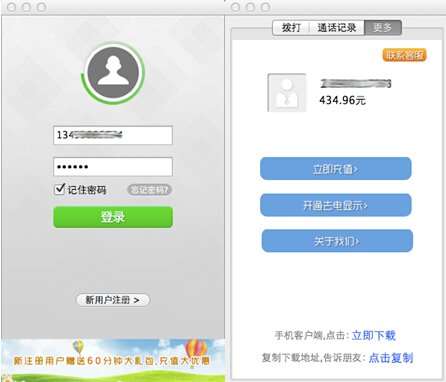
Task: Minimize the account window
Action: pos(250,7)
